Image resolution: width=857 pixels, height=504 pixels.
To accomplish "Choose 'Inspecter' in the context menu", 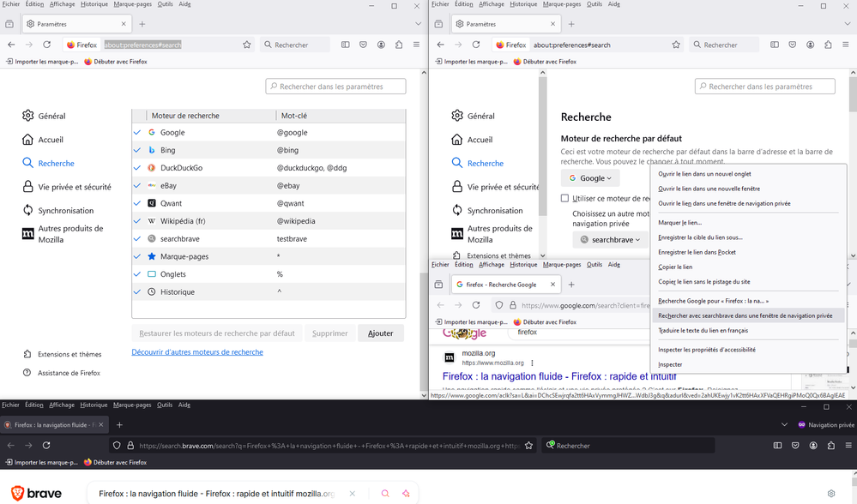I will pyautogui.click(x=670, y=364).
